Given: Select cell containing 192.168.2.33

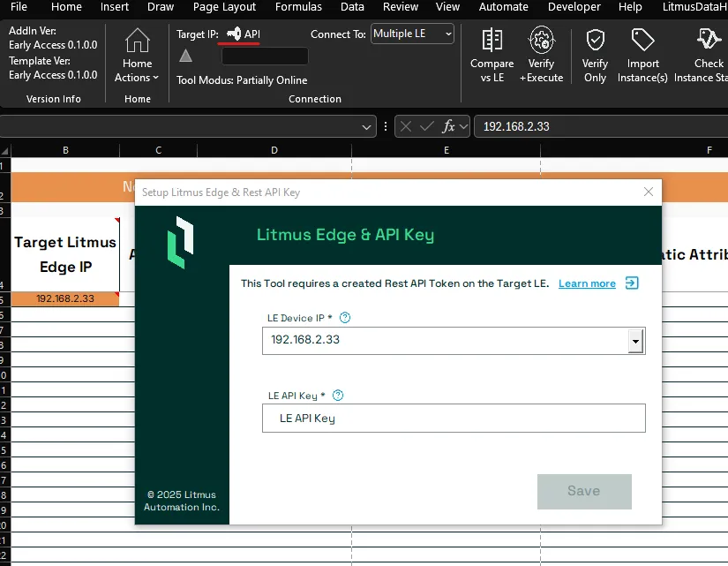Looking at the screenshot, I should tap(65, 298).
